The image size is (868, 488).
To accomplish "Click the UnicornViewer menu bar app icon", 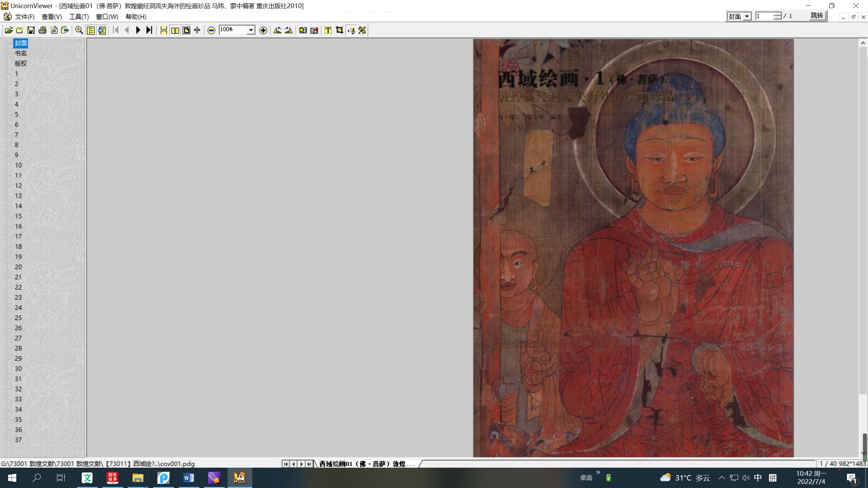I will [x=7, y=17].
